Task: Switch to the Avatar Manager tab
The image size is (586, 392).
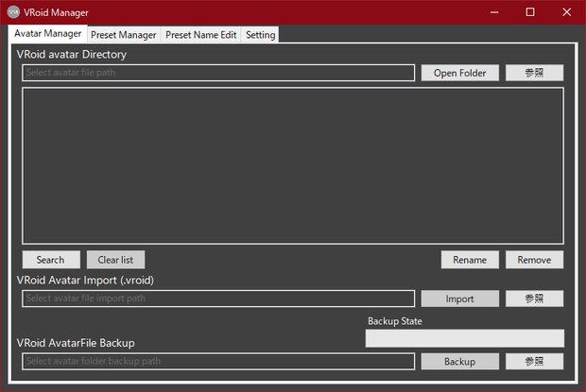Action: coord(47,34)
